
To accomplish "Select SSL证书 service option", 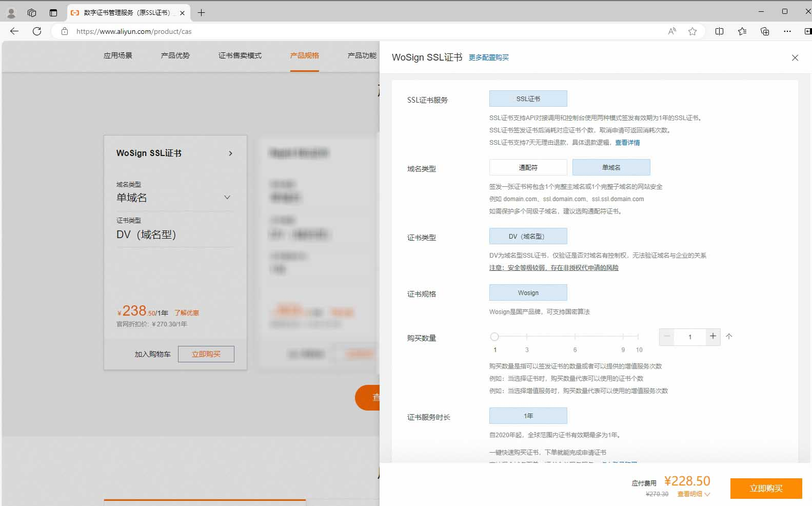I will [528, 99].
